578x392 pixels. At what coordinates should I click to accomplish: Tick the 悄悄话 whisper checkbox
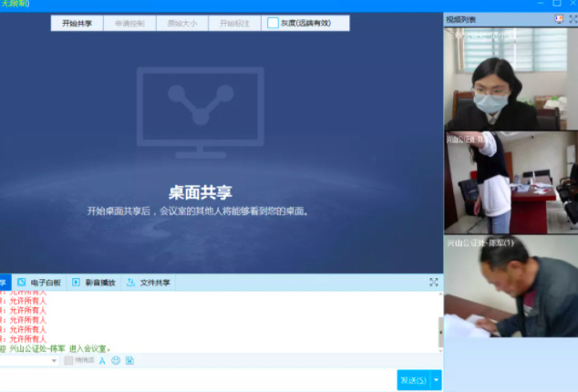[68, 360]
